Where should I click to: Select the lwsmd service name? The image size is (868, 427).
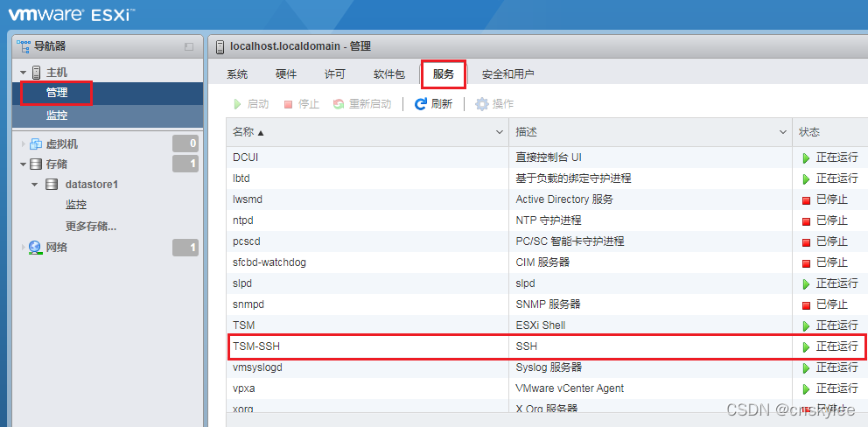[248, 199]
